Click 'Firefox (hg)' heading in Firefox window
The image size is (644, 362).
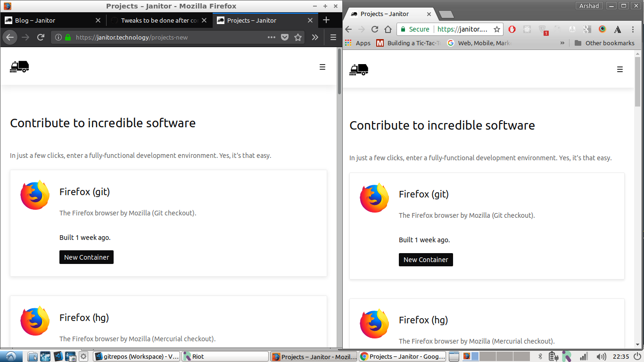[x=84, y=318]
